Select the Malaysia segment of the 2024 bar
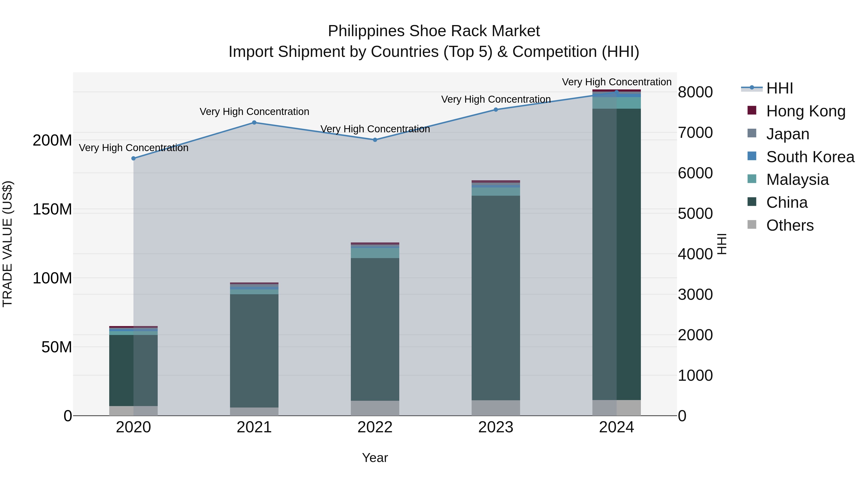Viewport: 868px width, 488px height. click(x=617, y=103)
